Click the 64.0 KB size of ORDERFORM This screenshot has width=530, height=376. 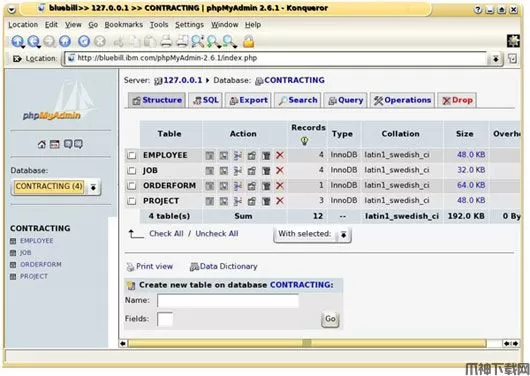pos(471,185)
